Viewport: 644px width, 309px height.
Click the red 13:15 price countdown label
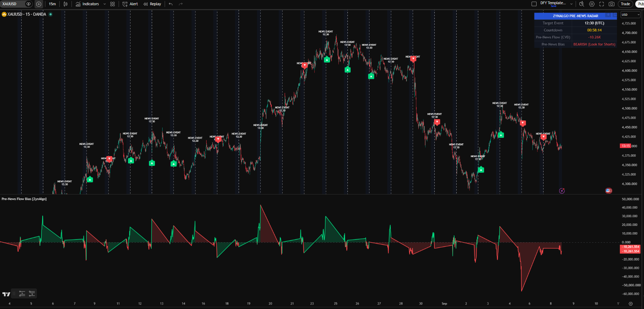point(626,146)
